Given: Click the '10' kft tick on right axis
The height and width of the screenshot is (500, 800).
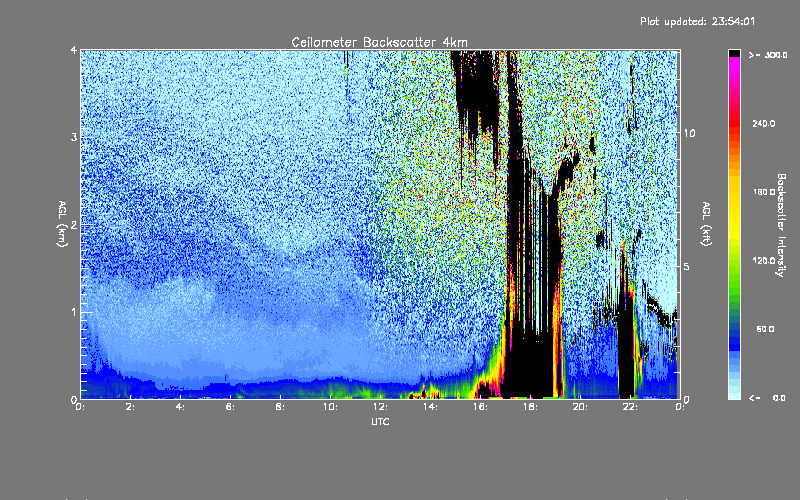Looking at the screenshot, I should (x=689, y=133).
